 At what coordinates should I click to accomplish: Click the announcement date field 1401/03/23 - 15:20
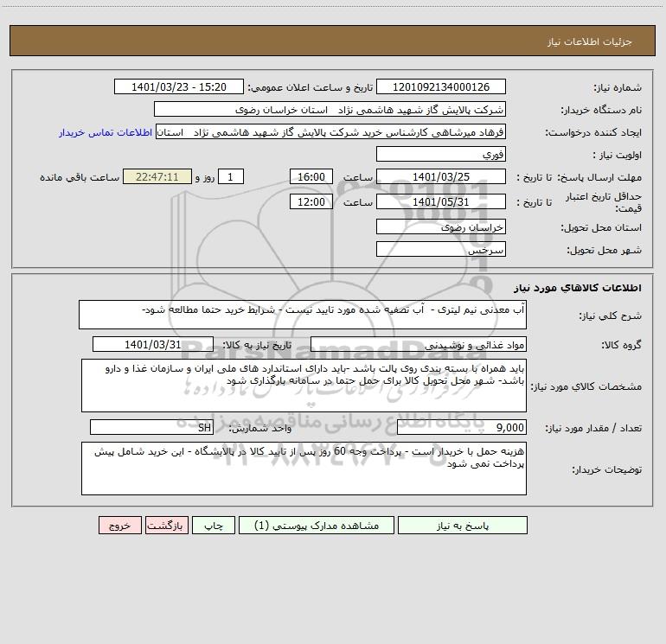point(179,86)
